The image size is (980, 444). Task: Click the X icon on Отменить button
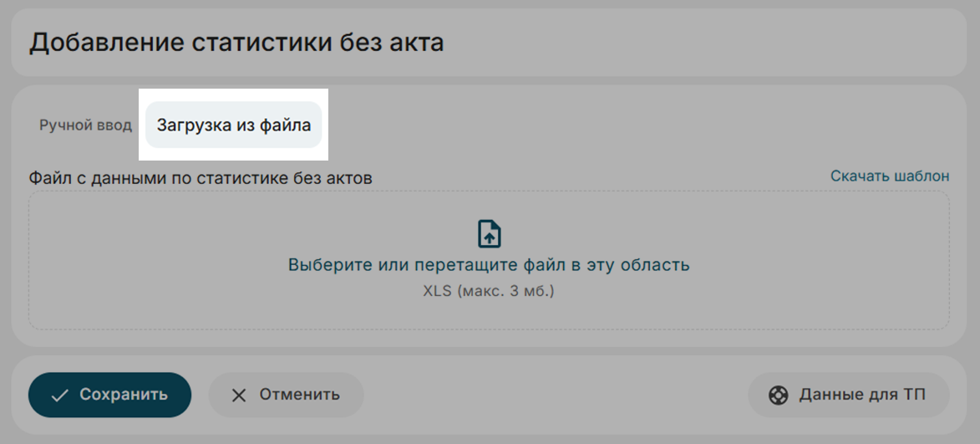pyautogui.click(x=239, y=396)
